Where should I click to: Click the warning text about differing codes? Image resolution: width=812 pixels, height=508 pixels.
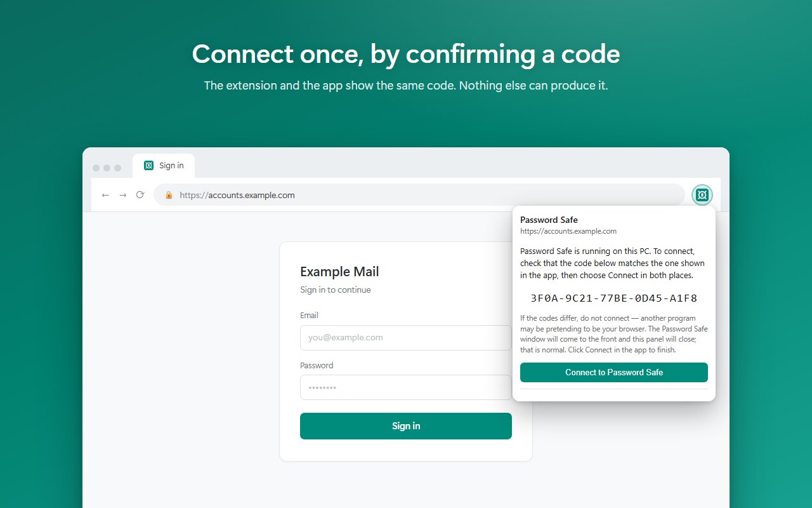[614, 334]
